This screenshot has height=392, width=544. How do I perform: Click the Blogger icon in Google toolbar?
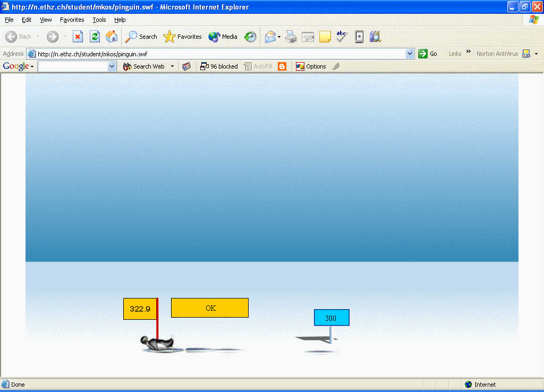282,66
